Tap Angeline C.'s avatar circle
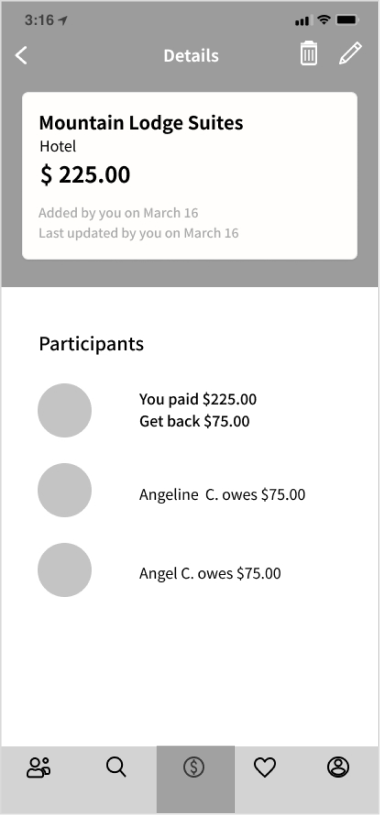Viewport: 380px width, 815px height. (x=64, y=490)
